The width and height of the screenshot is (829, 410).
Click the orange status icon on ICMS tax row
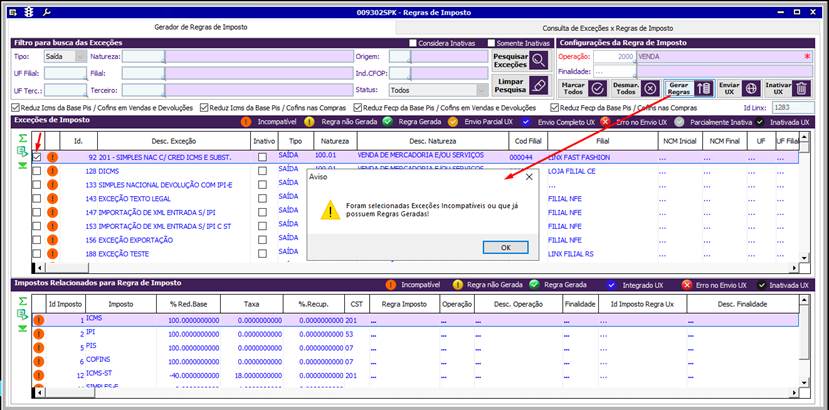tap(39, 320)
